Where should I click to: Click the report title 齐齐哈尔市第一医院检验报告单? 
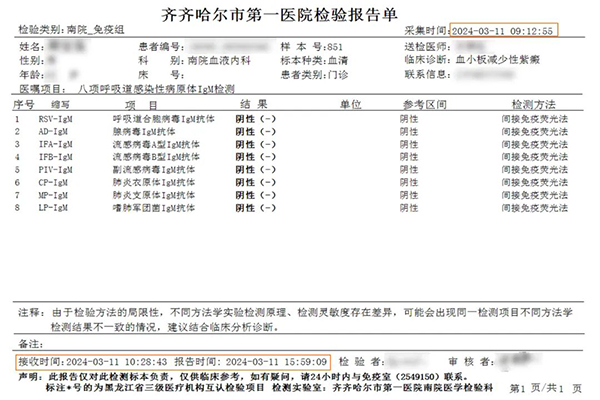click(x=279, y=15)
